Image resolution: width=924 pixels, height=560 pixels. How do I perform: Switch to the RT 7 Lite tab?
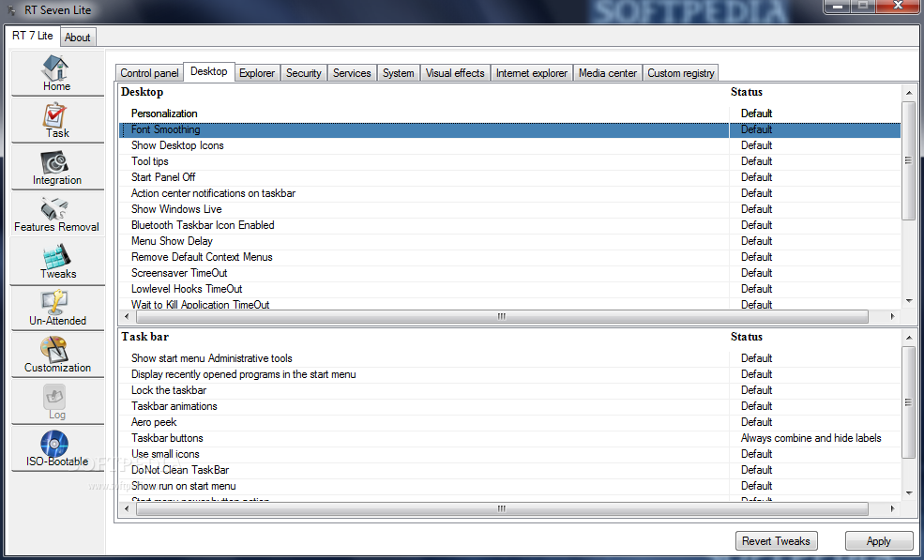tap(33, 36)
